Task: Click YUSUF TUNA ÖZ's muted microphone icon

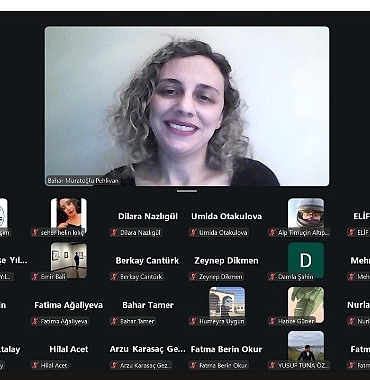Action: click(x=272, y=365)
